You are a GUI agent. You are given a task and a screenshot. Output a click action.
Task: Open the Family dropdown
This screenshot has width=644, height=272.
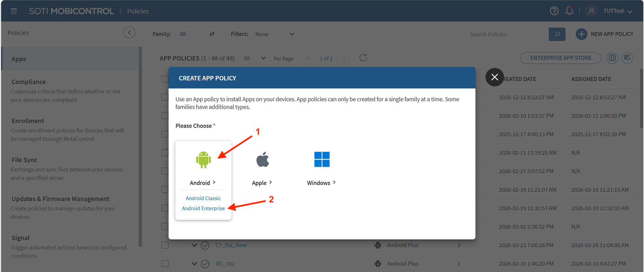(197, 34)
